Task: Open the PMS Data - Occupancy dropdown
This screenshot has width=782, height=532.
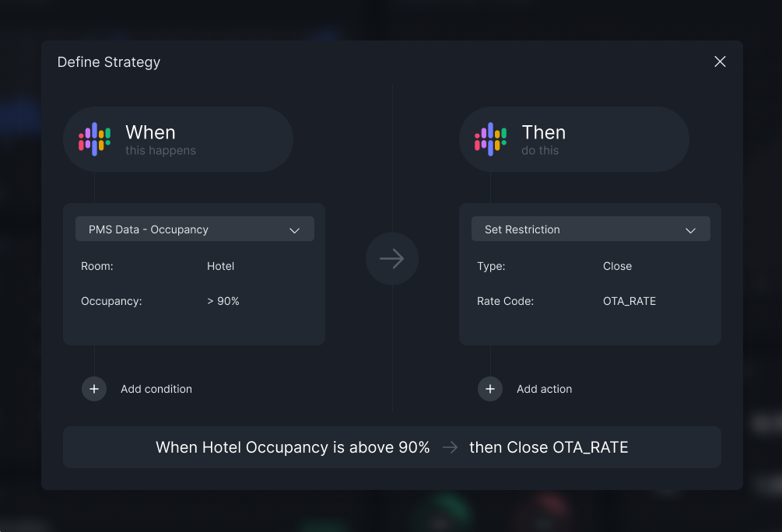Action: click(x=195, y=229)
